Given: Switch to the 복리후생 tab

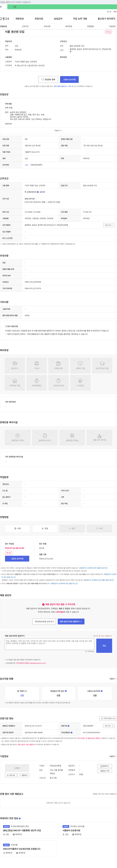Looking at the screenshot, I should [x=69, y=26].
